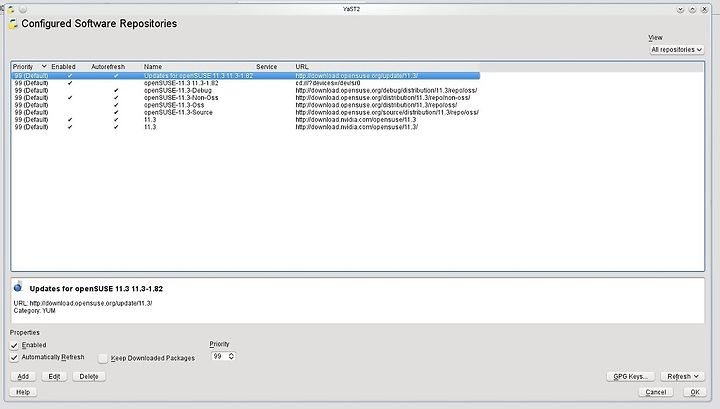Toggle Enabled checkmark for openSUSE-11.3 11.3-1.82 row
The width and height of the screenshot is (720, 409).
tap(70, 83)
